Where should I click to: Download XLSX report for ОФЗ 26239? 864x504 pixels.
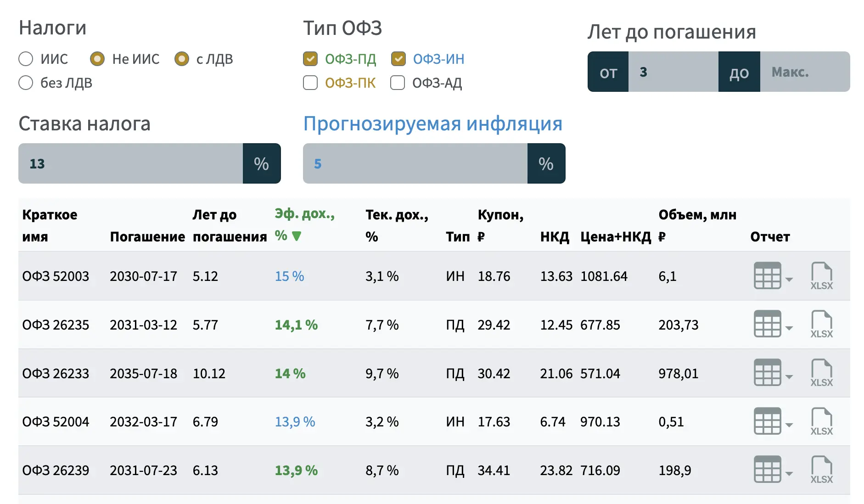coord(821,470)
